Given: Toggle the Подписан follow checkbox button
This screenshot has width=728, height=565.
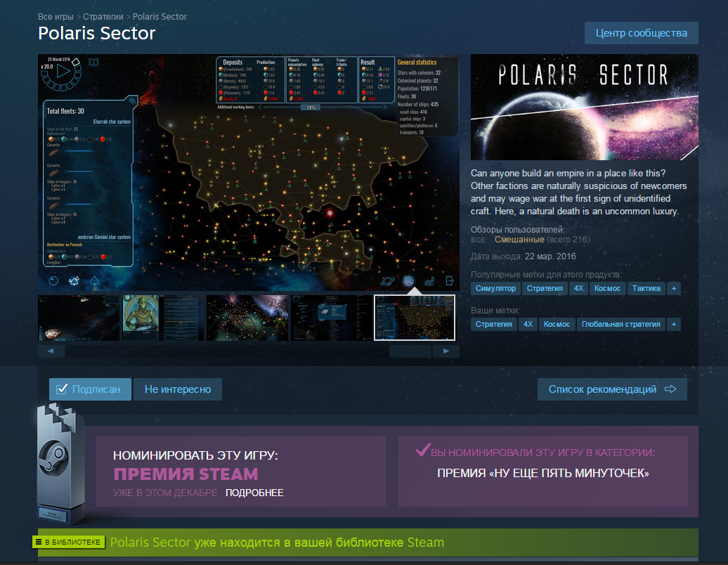Looking at the screenshot, I should [x=90, y=389].
